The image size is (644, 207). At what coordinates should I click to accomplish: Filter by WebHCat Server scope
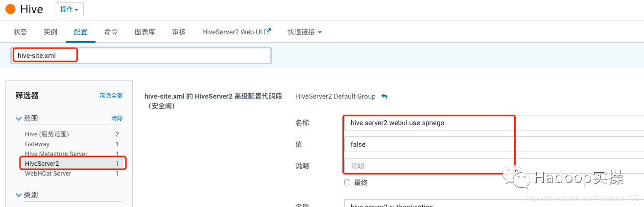pos(72,173)
